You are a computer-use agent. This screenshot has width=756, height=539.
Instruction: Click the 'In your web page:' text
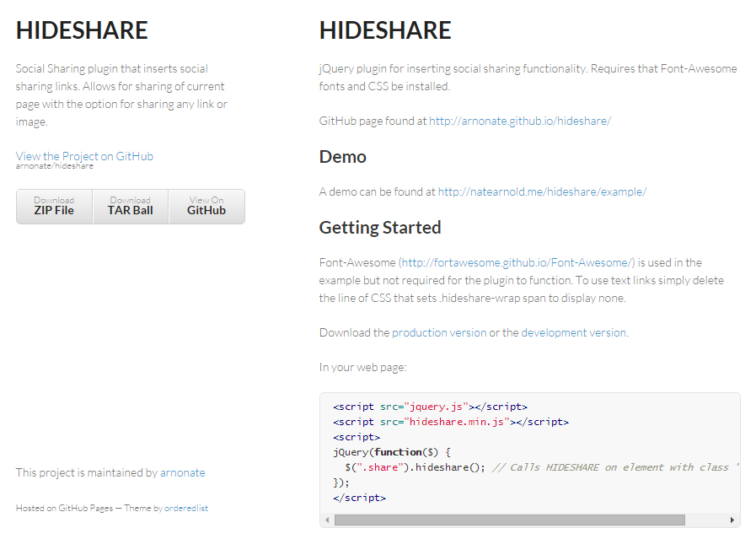point(363,367)
